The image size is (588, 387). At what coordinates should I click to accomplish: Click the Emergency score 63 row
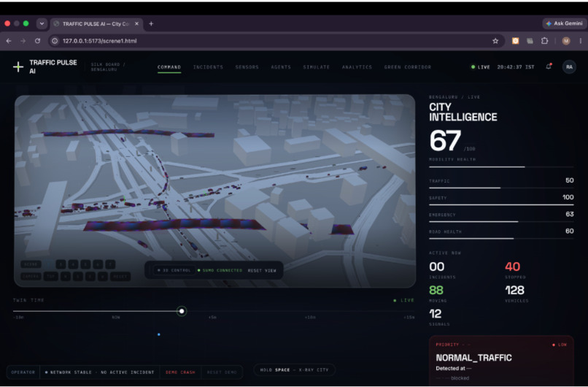pyautogui.click(x=501, y=216)
